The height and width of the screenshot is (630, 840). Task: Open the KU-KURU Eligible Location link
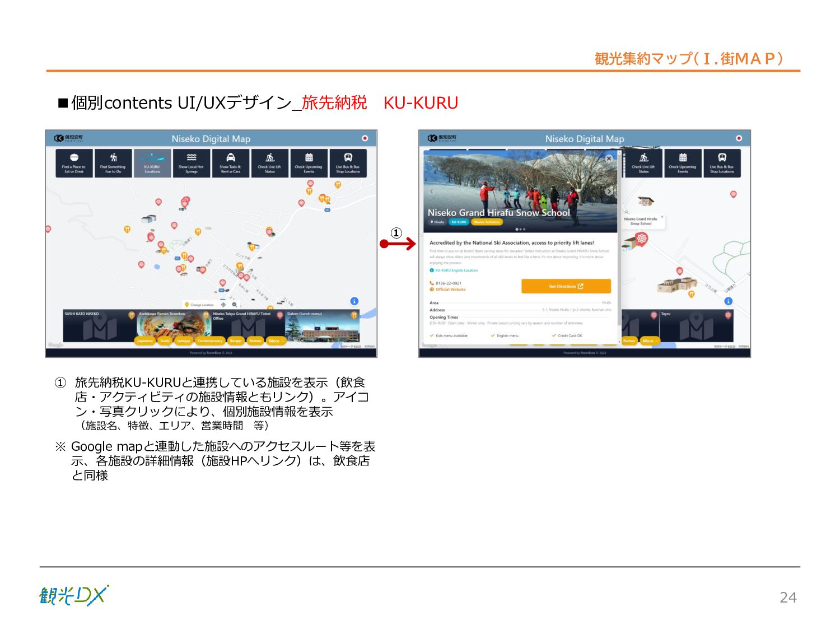click(454, 270)
